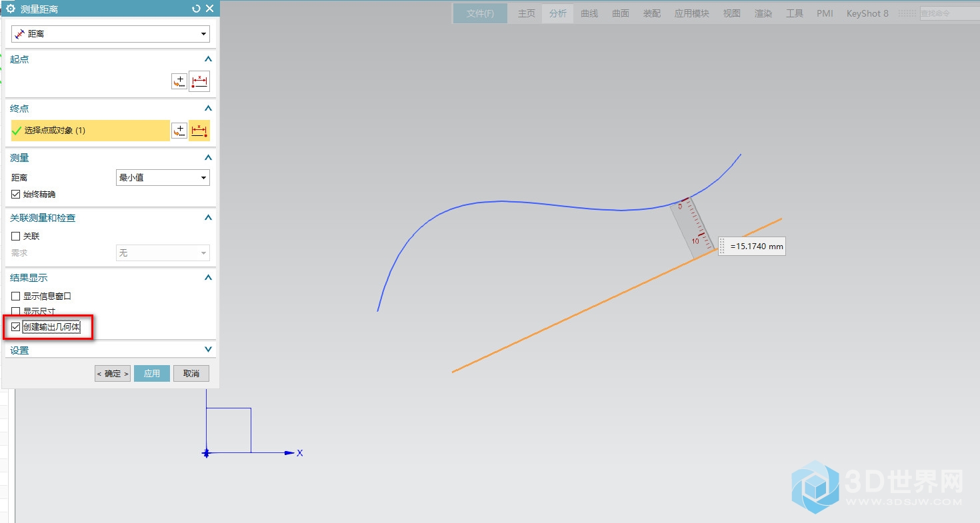Switch to the 曲面 tab
Image resolution: width=980 pixels, height=523 pixels.
(x=621, y=13)
